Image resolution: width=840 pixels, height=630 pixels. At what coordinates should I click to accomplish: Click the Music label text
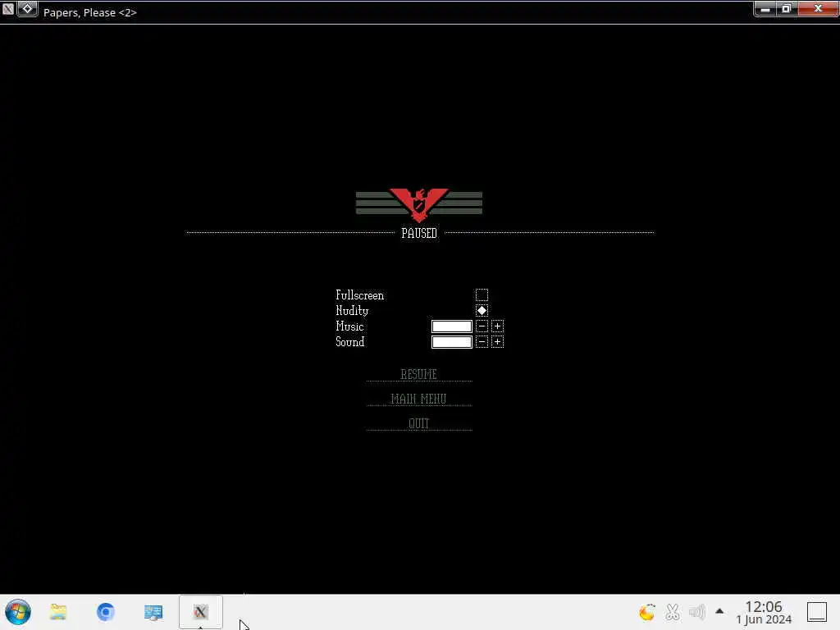(x=349, y=326)
